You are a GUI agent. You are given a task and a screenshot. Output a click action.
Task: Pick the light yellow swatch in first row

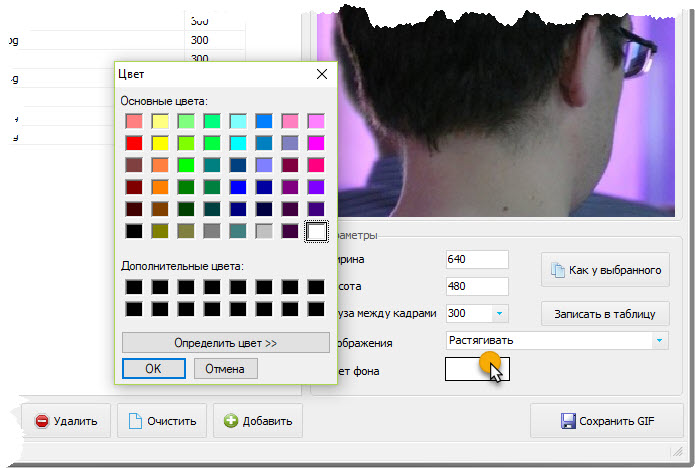[x=160, y=121]
